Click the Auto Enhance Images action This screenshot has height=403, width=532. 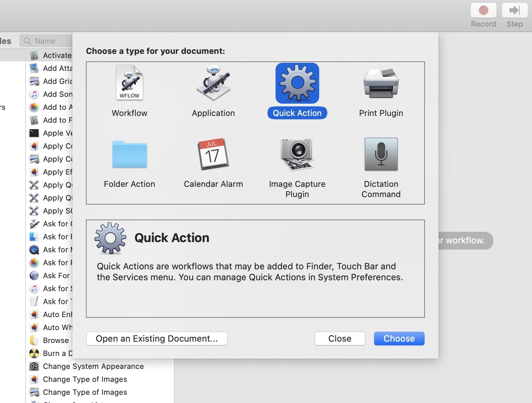point(57,314)
